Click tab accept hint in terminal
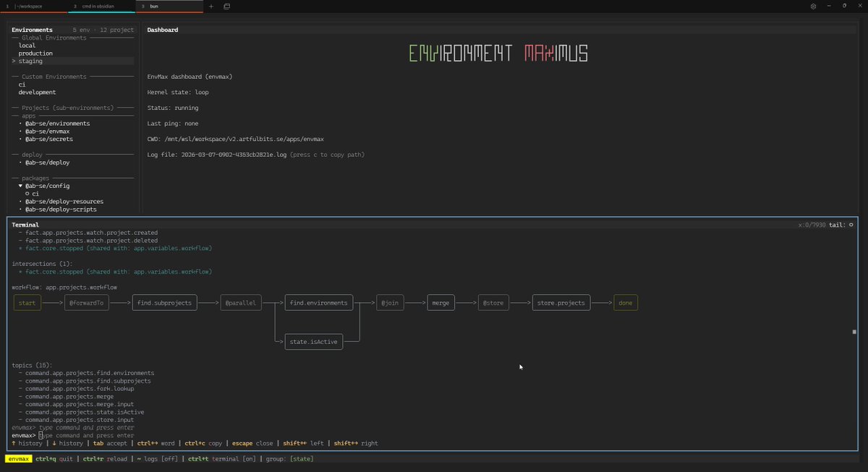The width and height of the screenshot is (868, 472). pyautogui.click(x=109, y=444)
